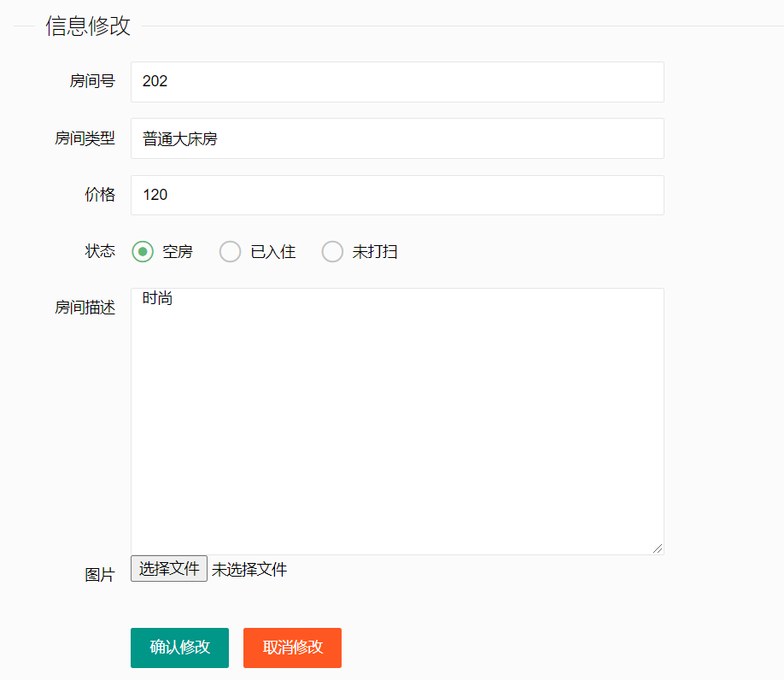
Task: Choose the 已入住 status option
Action: pyautogui.click(x=230, y=251)
